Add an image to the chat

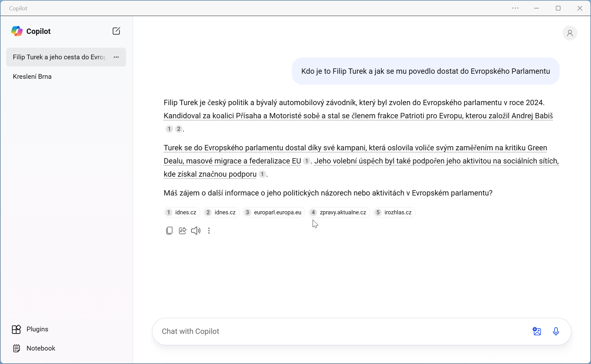coord(537,331)
